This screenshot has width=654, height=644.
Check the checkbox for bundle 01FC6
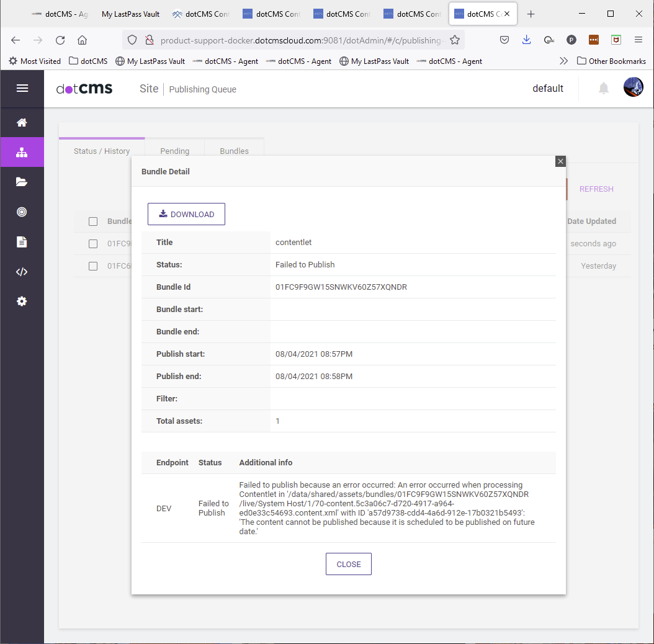[x=93, y=266]
